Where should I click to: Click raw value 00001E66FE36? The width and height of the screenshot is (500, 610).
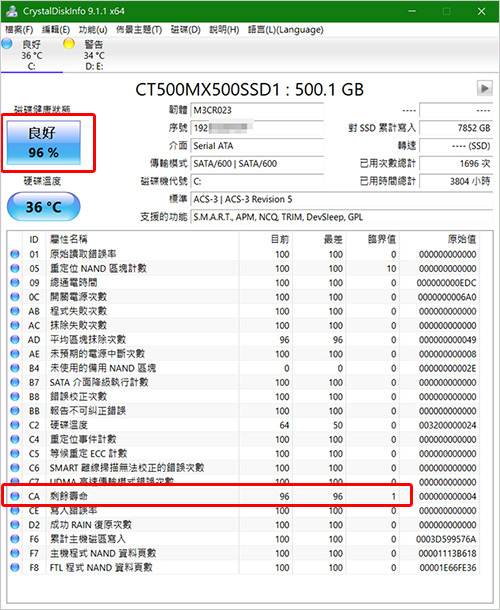click(x=447, y=568)
